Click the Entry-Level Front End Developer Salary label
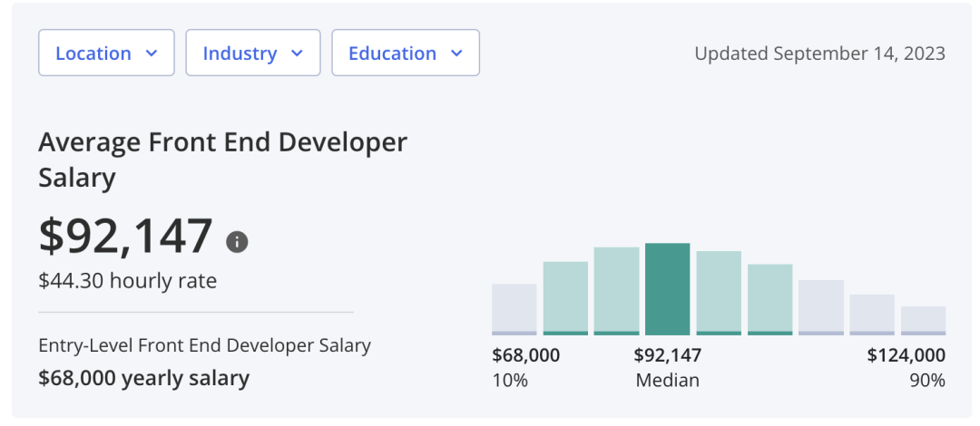Image resolution: width=980 pixels, height=426 pixels. (204, 345)
